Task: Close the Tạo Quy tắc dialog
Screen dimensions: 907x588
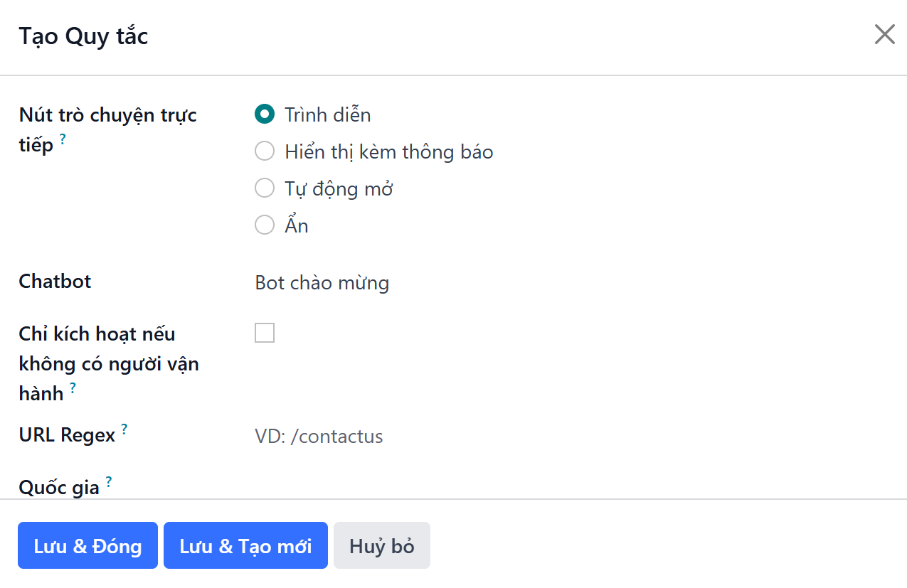Action: tap(884, 34)
